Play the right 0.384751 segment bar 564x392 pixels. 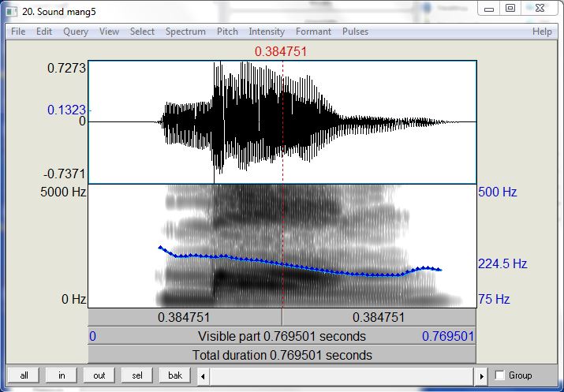tap(379, 317)
